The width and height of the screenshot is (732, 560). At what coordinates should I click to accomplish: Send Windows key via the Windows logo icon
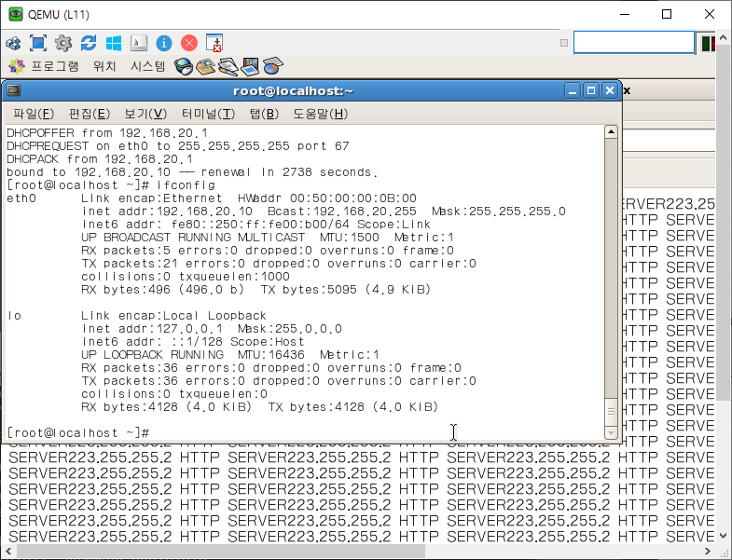point(114,43)
